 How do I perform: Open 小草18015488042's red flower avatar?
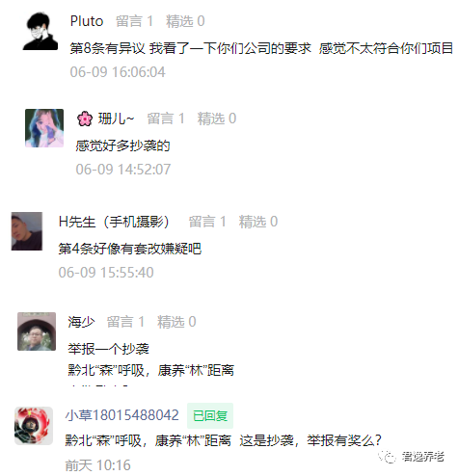point(34,426)
